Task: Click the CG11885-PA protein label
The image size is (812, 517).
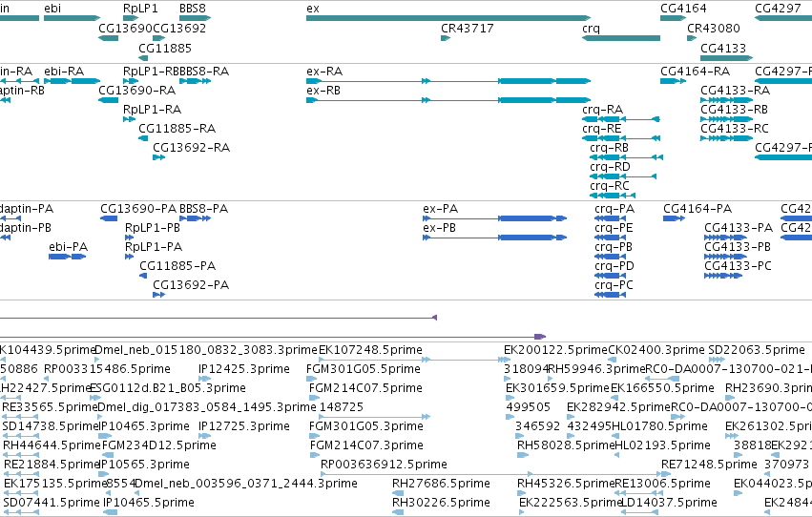Action: (x=177, y=266)
